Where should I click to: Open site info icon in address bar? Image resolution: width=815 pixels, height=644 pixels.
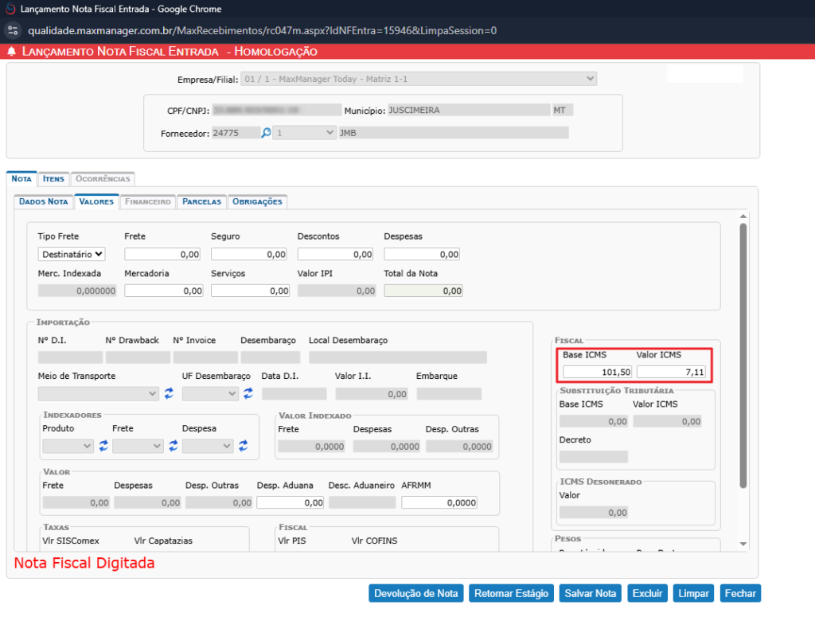pyautogui.click(x=12, y=31)
